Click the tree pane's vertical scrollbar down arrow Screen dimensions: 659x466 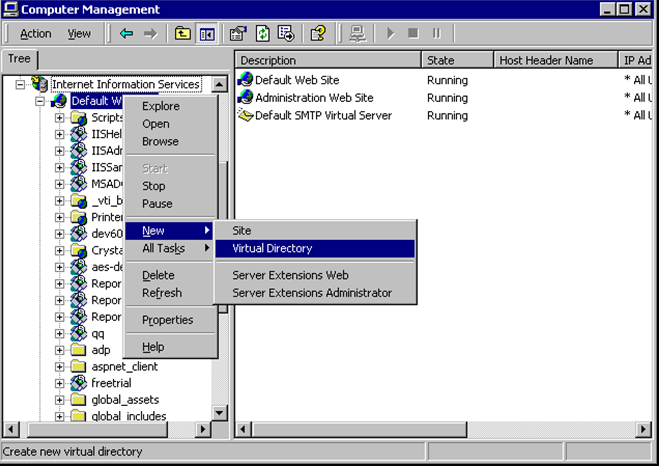coord(222,412)
